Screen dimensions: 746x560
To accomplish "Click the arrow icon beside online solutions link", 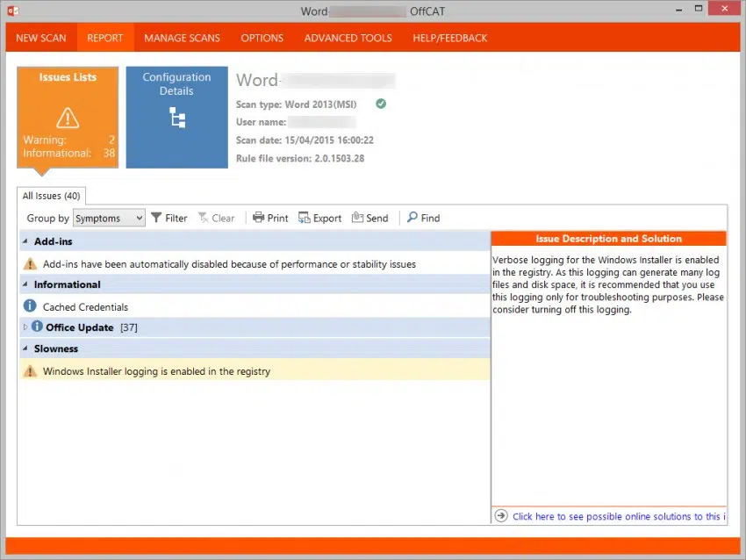I will click(501, 516).
